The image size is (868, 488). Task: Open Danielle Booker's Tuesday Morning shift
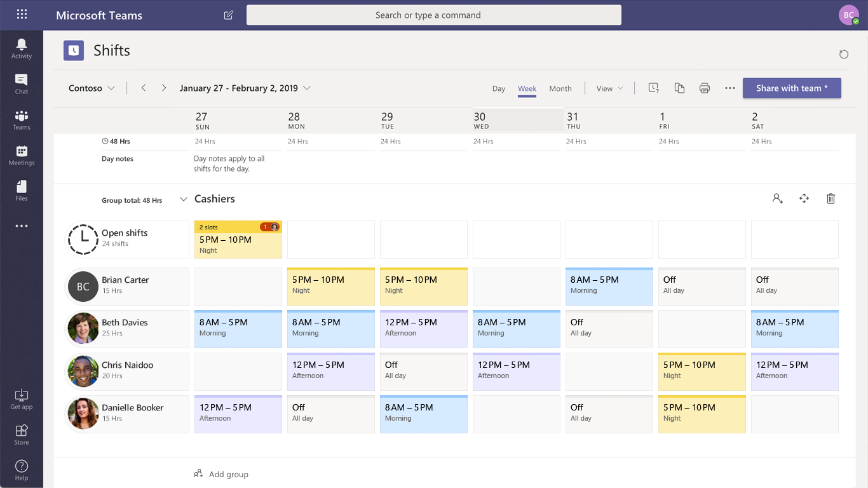[424, 414]
